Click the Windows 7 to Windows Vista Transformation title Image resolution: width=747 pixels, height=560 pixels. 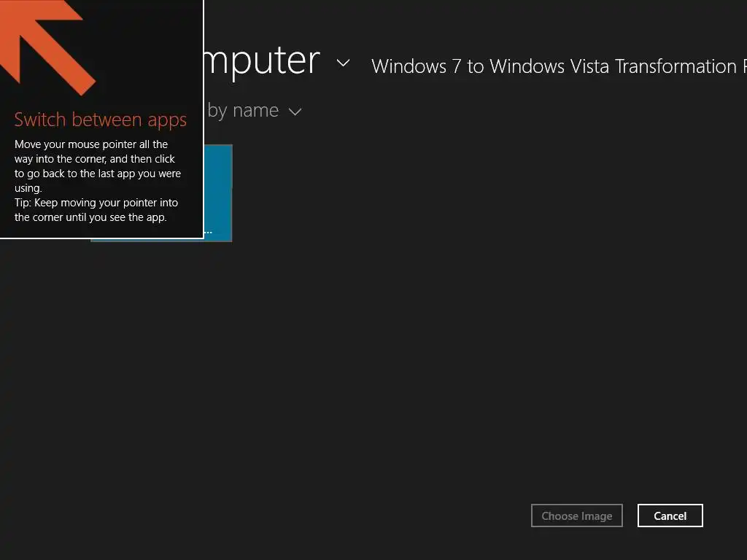click(x=559, y=66)
